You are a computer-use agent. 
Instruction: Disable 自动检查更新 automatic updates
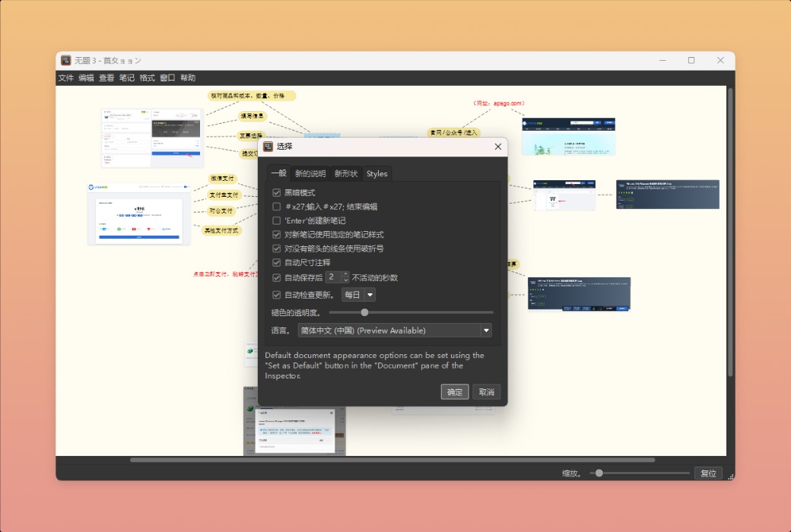pos(276,294)
